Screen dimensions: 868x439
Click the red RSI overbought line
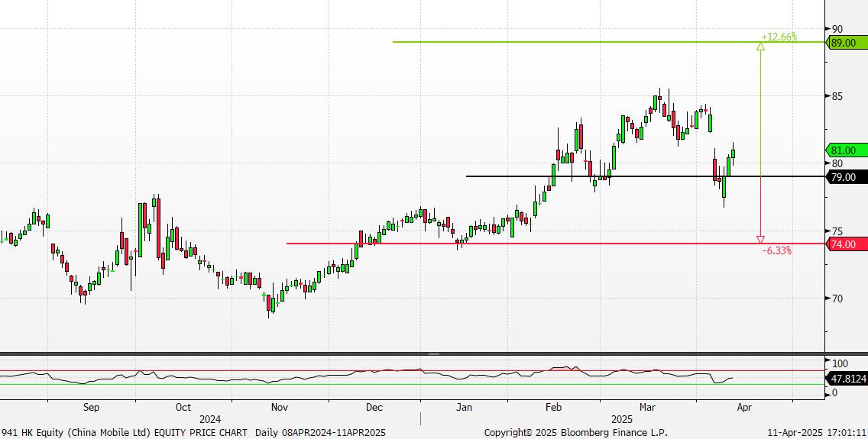click(x=413, y=371)
